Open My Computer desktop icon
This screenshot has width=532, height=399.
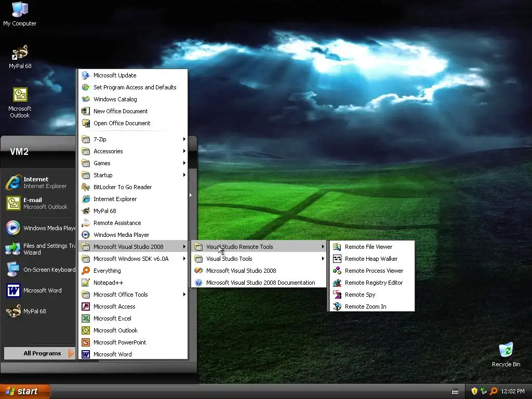click(x=20, y=14)
